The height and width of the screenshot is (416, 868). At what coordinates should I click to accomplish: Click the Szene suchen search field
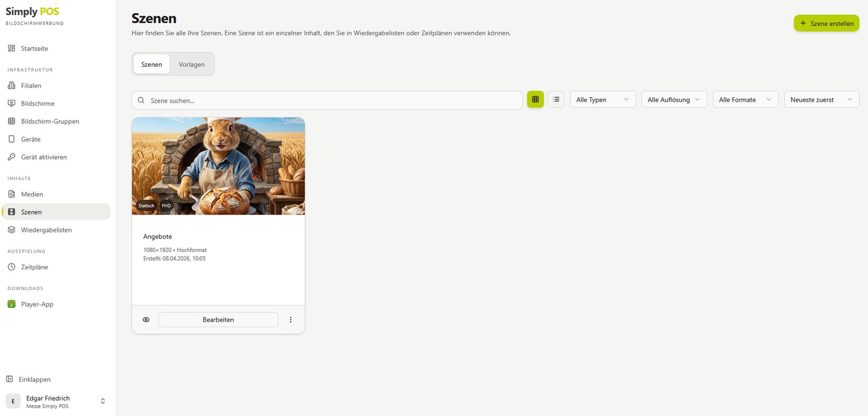click(x=327, y=100)
